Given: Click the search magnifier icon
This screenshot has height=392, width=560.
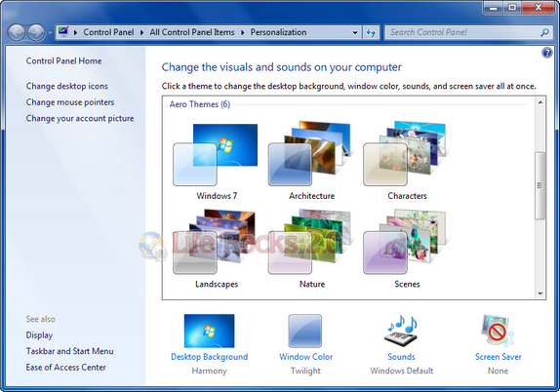Looking at the screenshot, I should coord(544,32).
